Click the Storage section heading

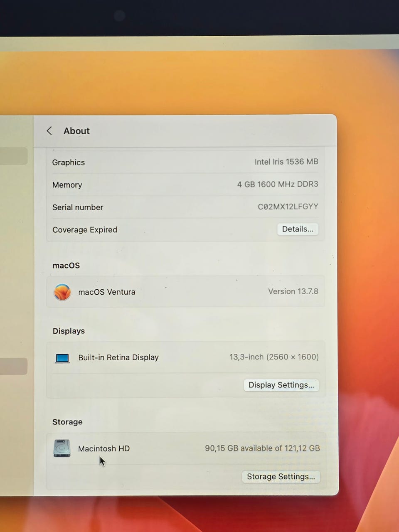(x=67, y=422)
